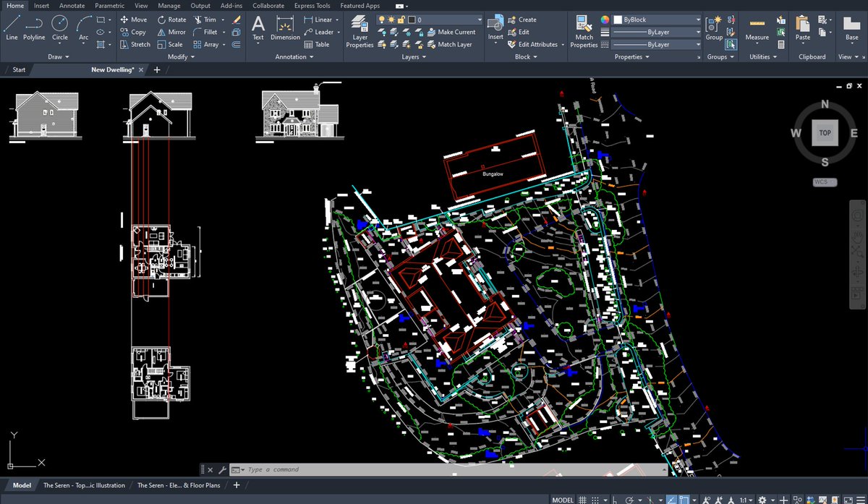This screenshot has width=868, height=504.
Task: Activate the Array command
Action: pyautogui.click(x=205, y=44)
